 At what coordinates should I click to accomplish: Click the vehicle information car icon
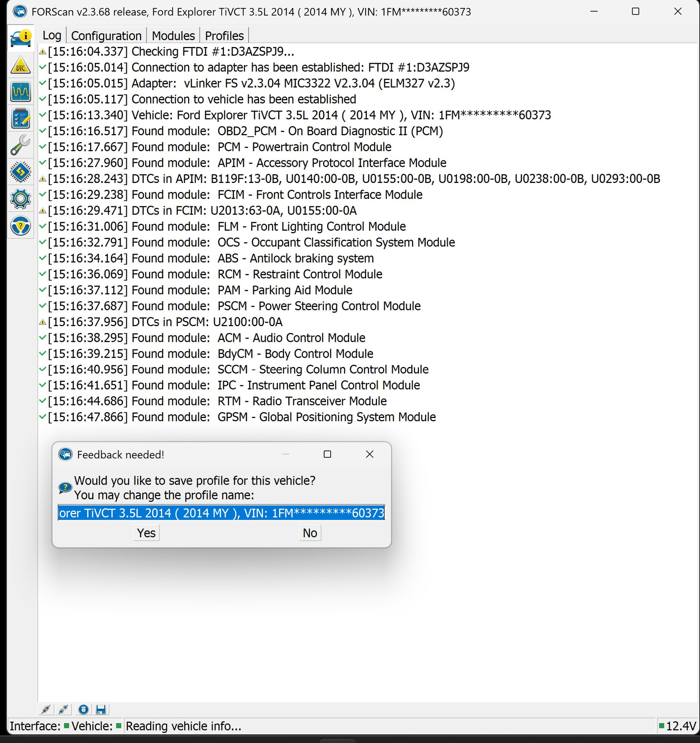coord(20,38)
